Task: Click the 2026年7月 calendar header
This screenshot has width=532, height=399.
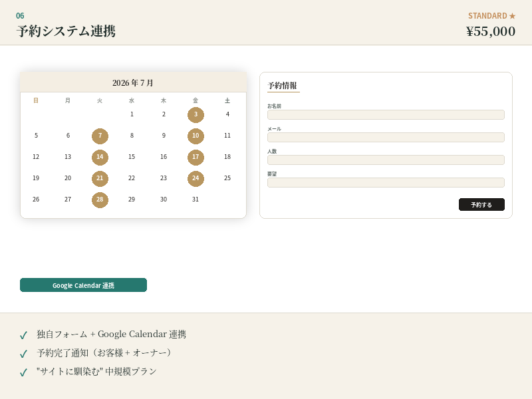Action: coord(133,82)
